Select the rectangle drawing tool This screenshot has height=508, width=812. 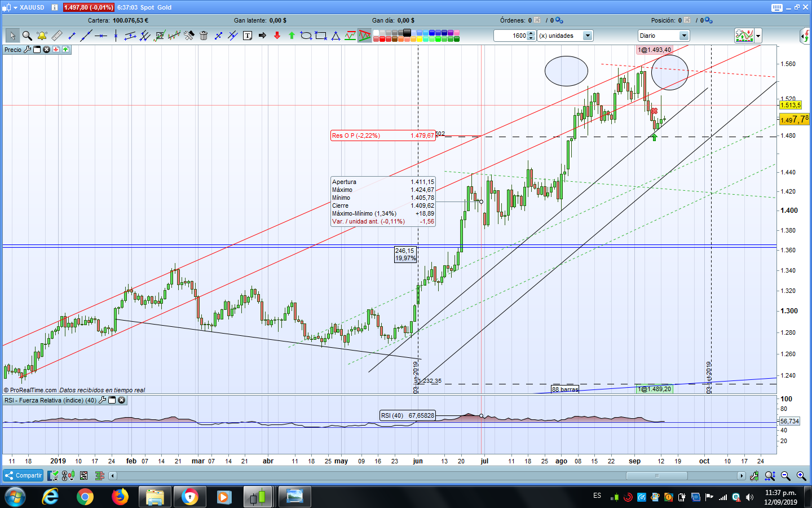point(321,36)
